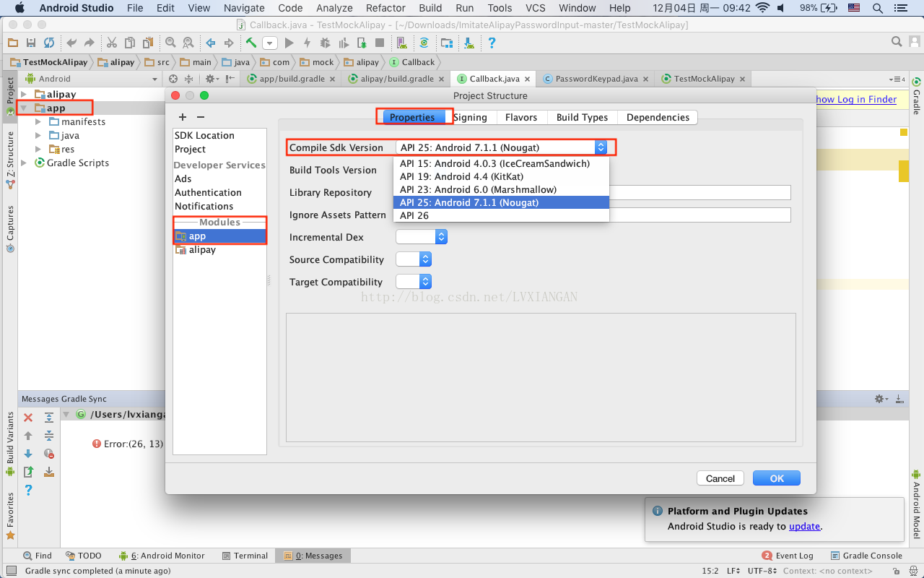The height and width of the screenshot is (578, 924).
Task: Select the alipay module in Modules list
Action: [219, 249]
